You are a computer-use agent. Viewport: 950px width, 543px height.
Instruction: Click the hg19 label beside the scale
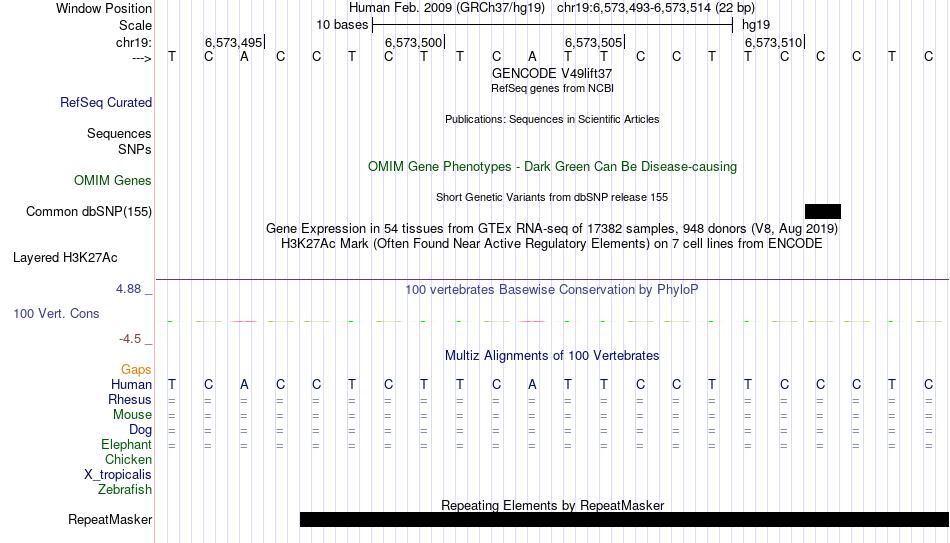tap(756, 25)
